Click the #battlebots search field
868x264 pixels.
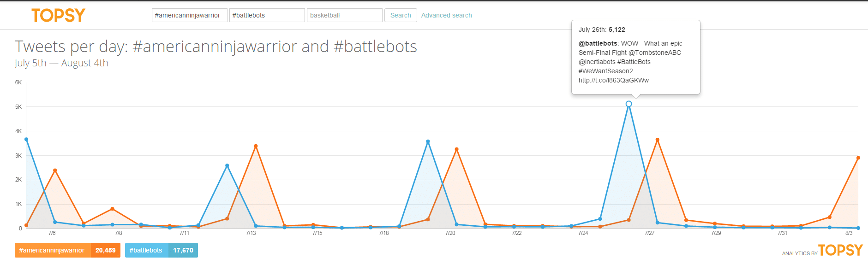click(267, 15)
